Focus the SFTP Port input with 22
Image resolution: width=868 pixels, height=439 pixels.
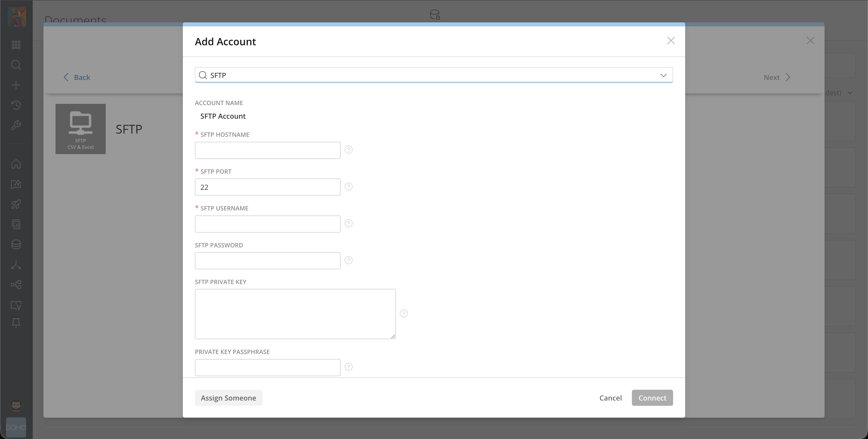[267, 187]
